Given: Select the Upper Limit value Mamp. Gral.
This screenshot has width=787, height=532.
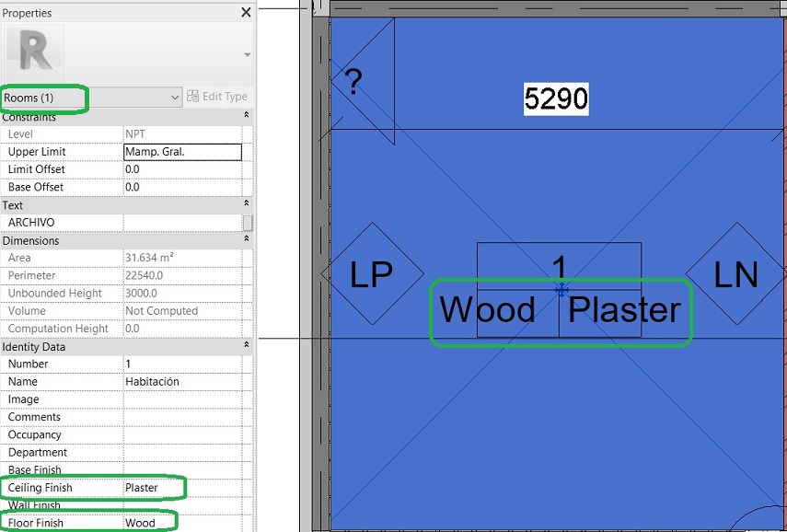Looking at the screenshot, I should [x=181, y=151].
